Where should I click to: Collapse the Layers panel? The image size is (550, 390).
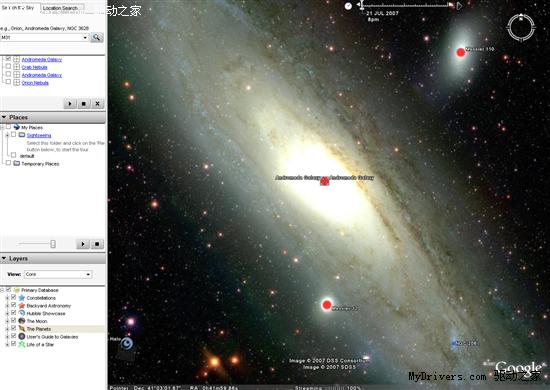coord(4,258)
